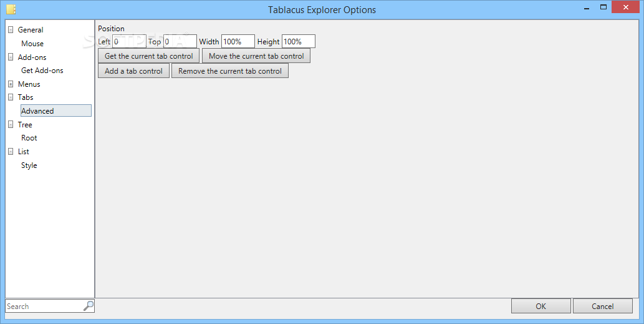The width and height of the screenshot is (644, 324).
Task: Select Root under Tree
Action: [29, 138]
